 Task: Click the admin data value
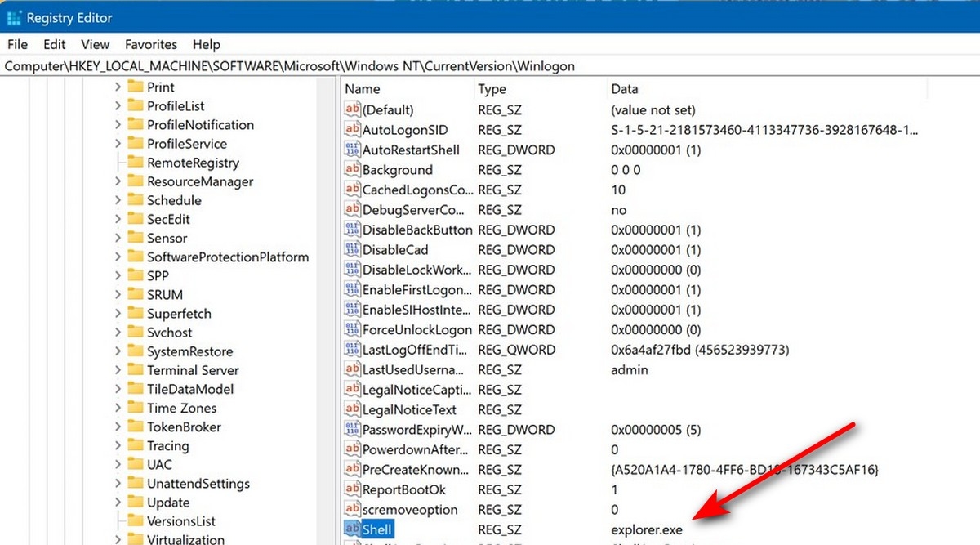[x=629, y=369]
